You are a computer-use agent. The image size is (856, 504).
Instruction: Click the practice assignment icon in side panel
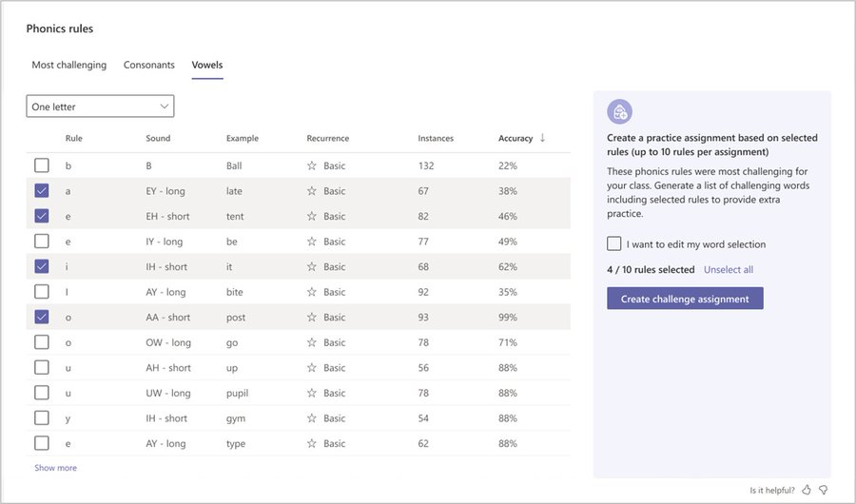619,112
